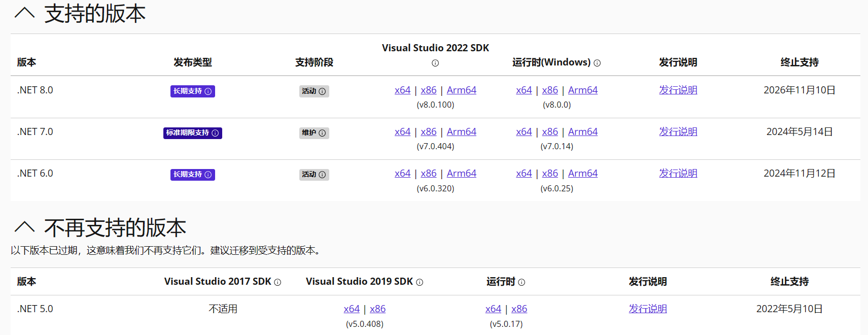
Task: Click the 发布类型 column header
Action: point(193,62)
